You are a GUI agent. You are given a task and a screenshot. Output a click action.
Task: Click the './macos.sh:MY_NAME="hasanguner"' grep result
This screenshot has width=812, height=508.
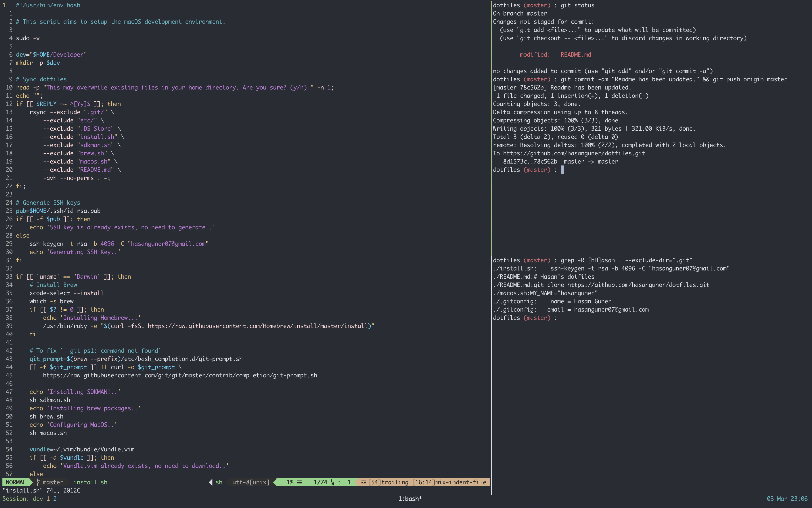pyautogui.click(x=545, y=293)
